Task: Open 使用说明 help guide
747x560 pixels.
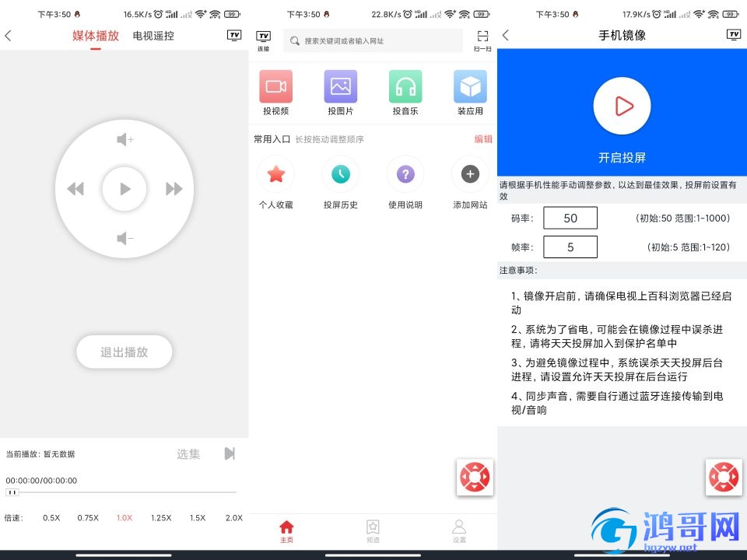Action: coord(405,182)
